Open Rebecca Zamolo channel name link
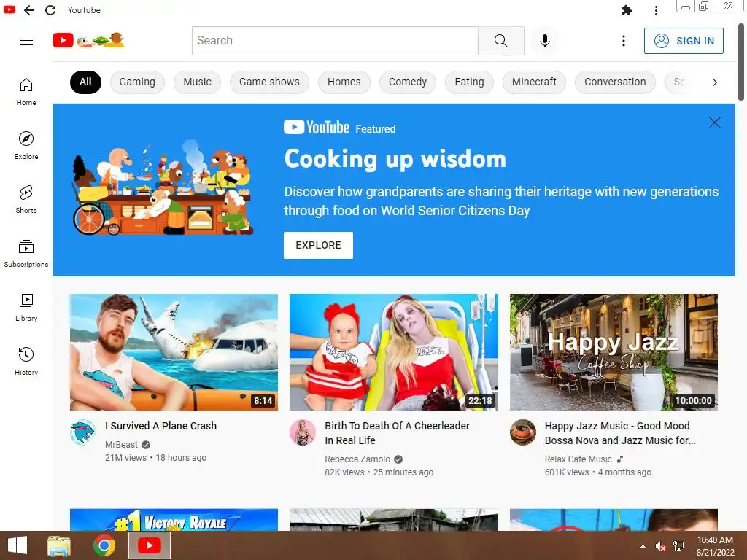 357,459
